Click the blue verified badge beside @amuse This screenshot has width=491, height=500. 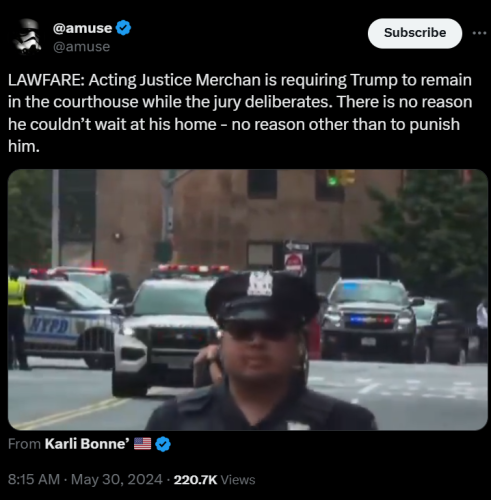point(123,28)
